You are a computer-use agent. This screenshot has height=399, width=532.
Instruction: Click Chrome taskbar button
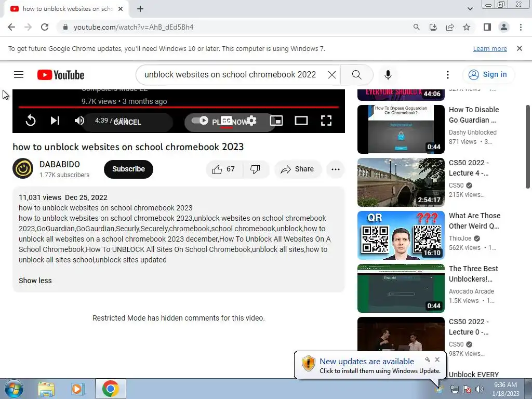click(x=111, y=389)
